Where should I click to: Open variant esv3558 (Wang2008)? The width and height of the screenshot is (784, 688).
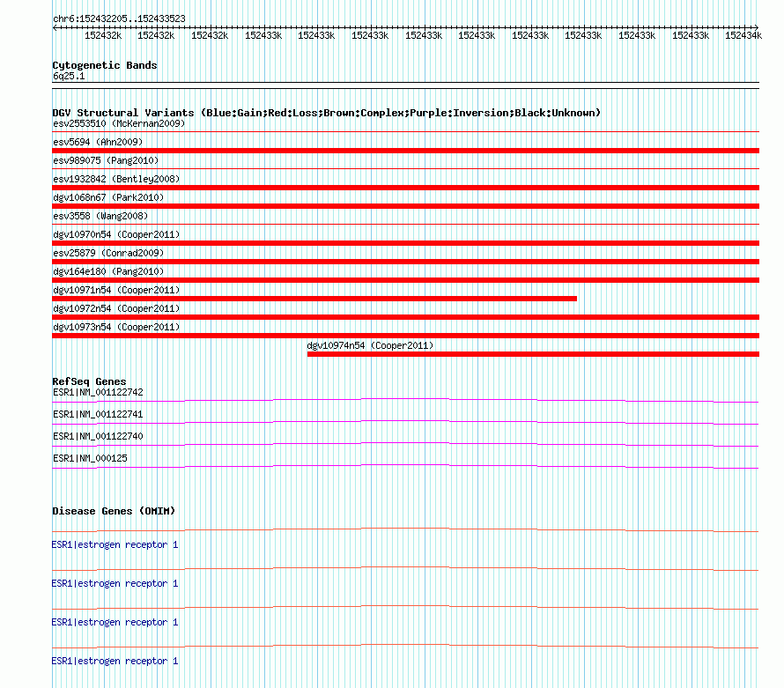(100, 216)
